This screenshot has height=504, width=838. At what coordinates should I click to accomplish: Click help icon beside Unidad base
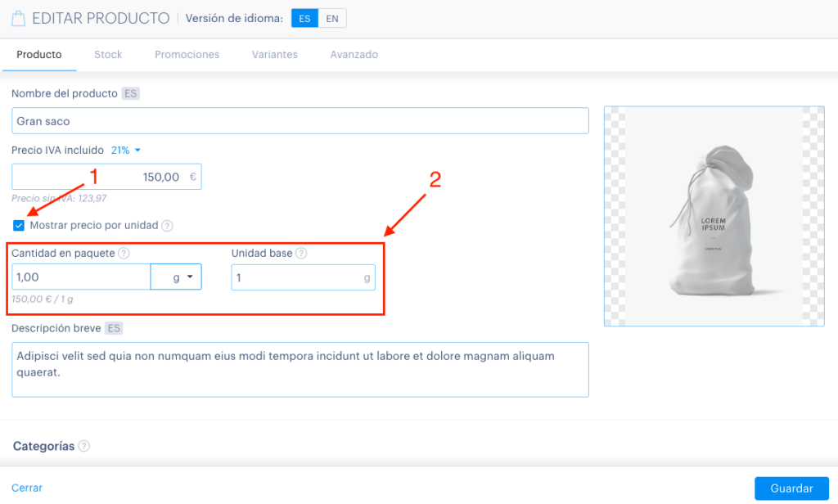click(301, 254)
